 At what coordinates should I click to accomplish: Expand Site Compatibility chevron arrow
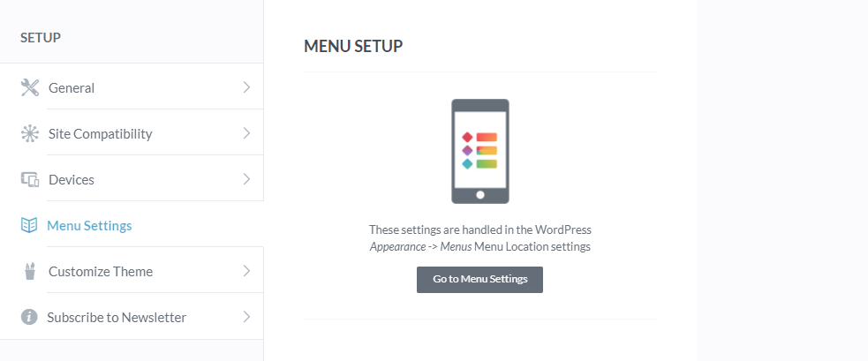coord(247,133)
